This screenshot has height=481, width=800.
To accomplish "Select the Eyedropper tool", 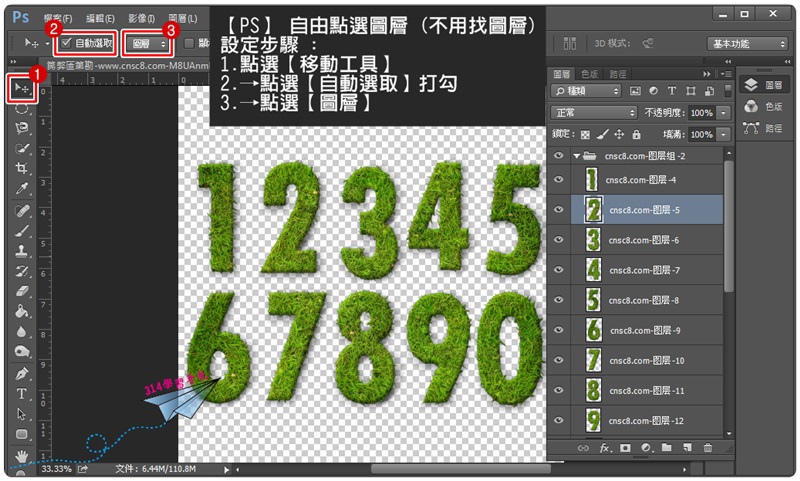I will click(x=21, y=189).
